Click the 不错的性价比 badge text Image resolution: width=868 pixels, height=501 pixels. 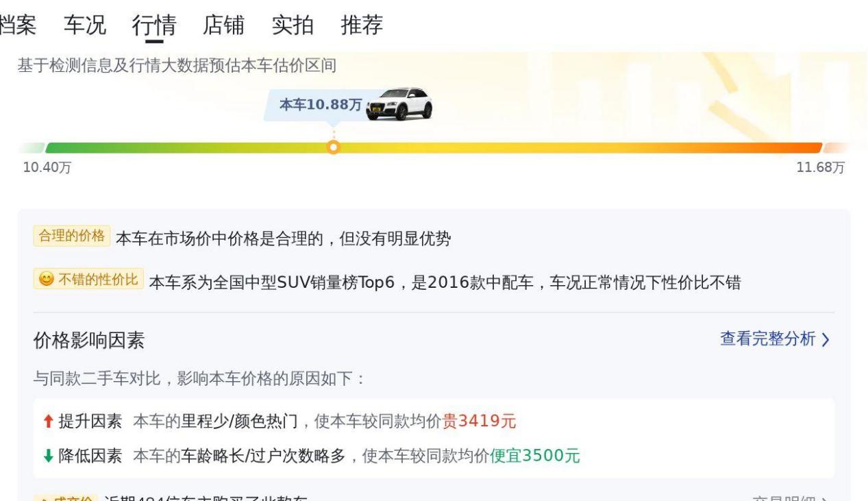point(97,280)
